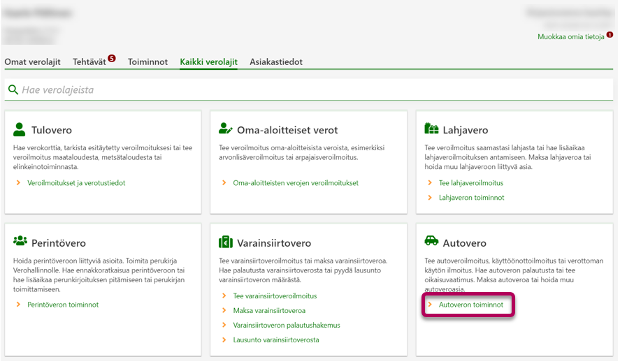The image size is (620, 364).
Task: Click Varainsiirtoveron palautushakemus link
Action: tap(287, 326)
